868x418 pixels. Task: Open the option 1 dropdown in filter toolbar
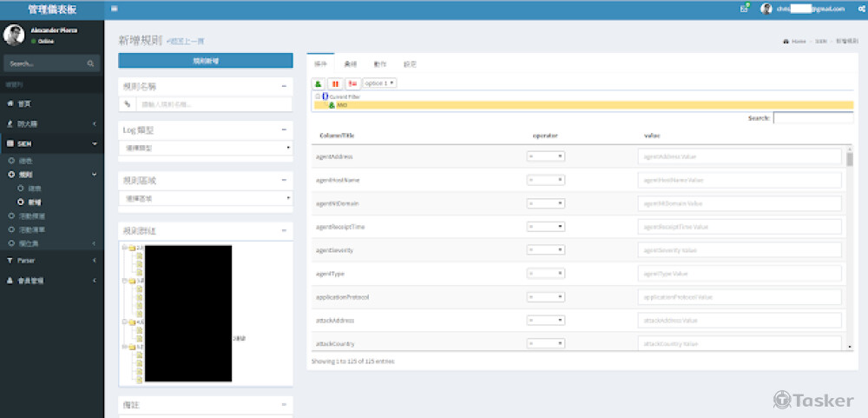(x=379, y=83)
